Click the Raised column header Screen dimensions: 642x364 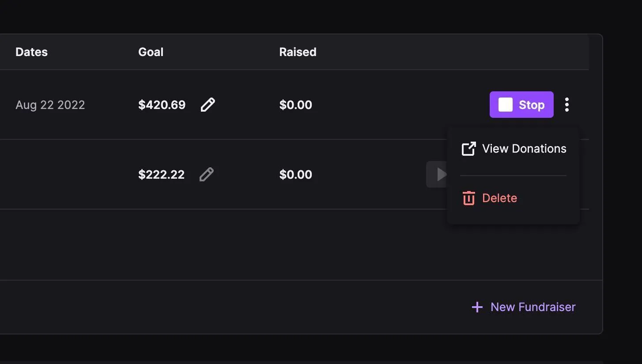coord(298,52)
